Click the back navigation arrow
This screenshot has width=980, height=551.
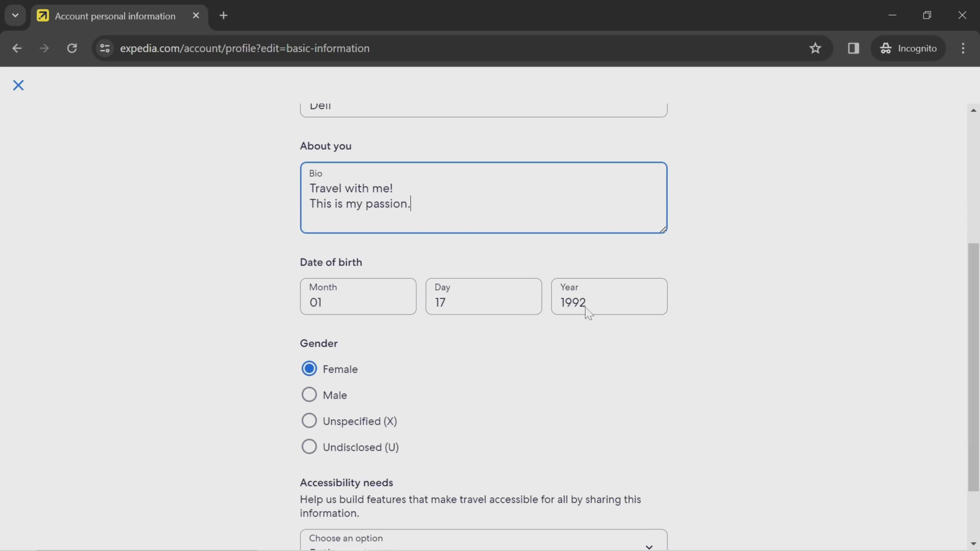[17, 48]
